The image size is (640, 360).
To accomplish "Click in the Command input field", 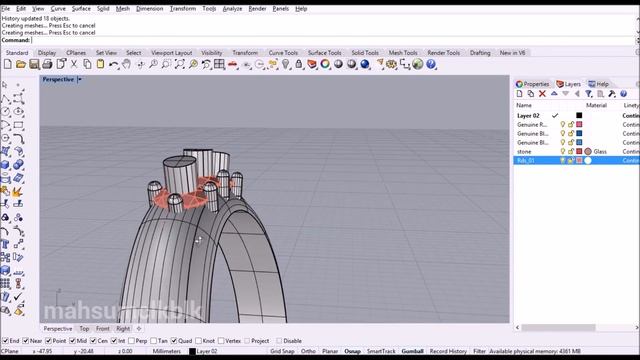I will click(333, 40).
